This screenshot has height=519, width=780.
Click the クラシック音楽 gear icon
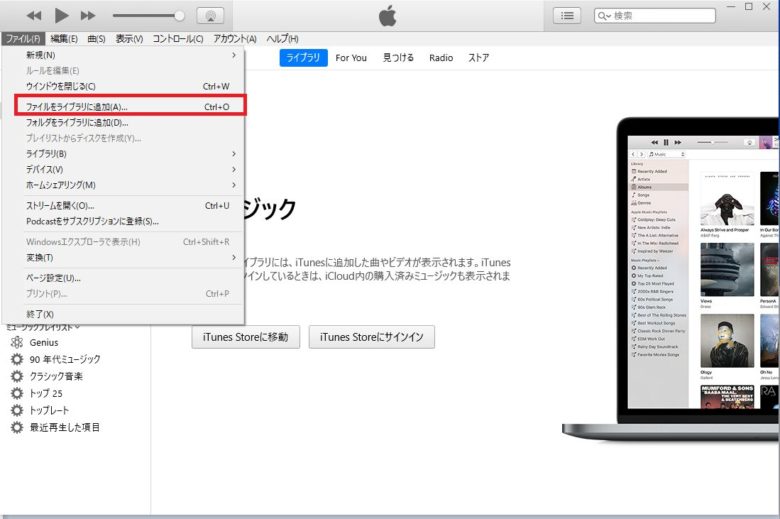(17, 376)
